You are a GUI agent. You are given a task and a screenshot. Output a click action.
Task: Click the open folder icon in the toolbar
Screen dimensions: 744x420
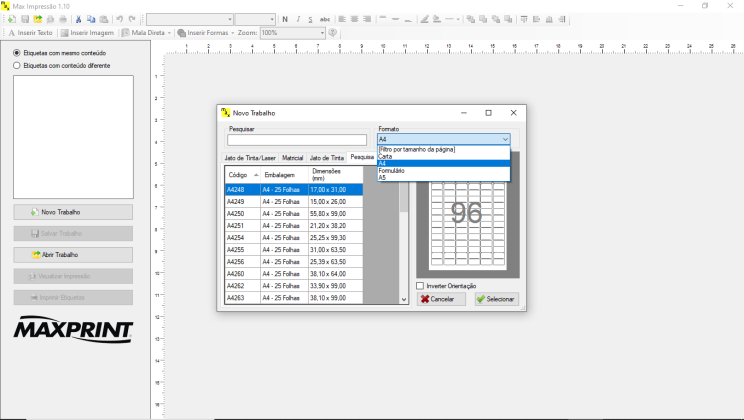click(37, 19)
